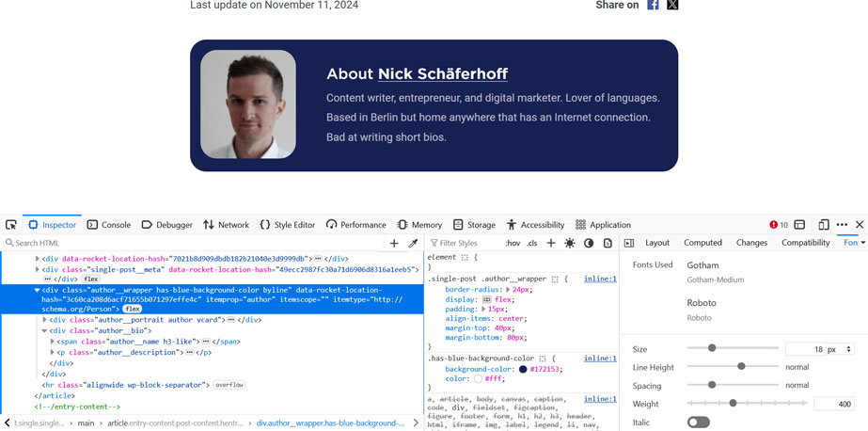Edit the font size value field
Image resolution: width=868 pixels, height=431 pixels.
click(x=806, y=349)
